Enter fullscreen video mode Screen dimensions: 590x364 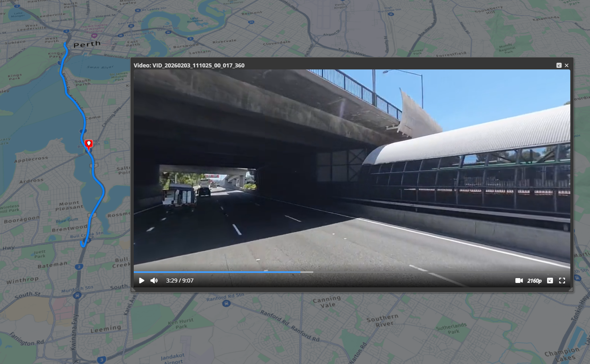point(562,281)
